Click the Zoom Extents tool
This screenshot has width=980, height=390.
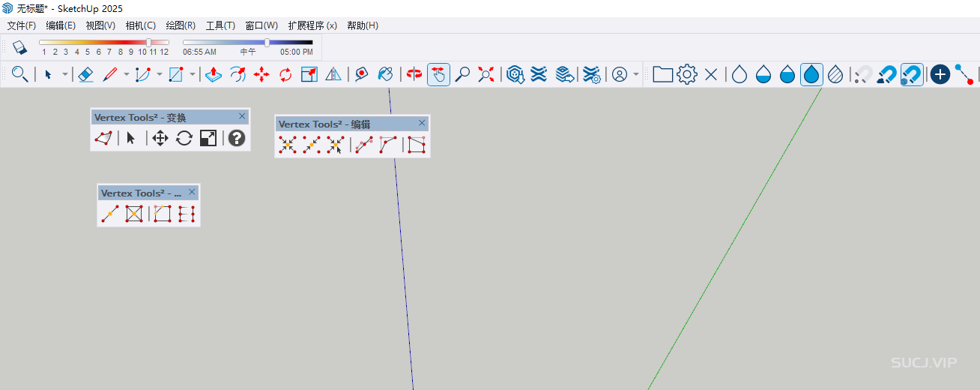[x=487, y=74]
